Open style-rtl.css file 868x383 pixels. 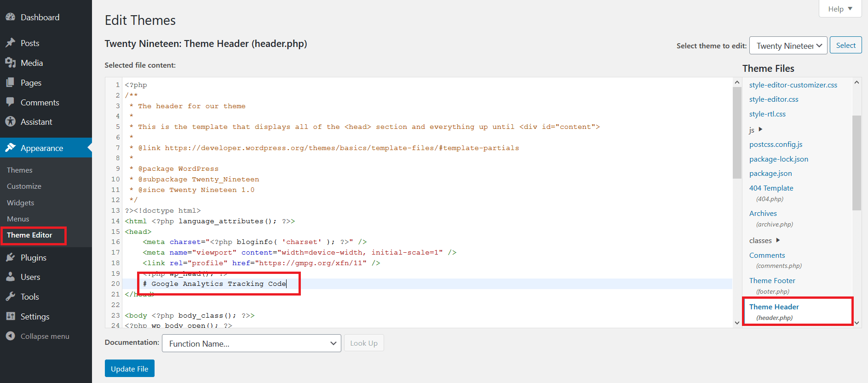[x=767, y=114]
